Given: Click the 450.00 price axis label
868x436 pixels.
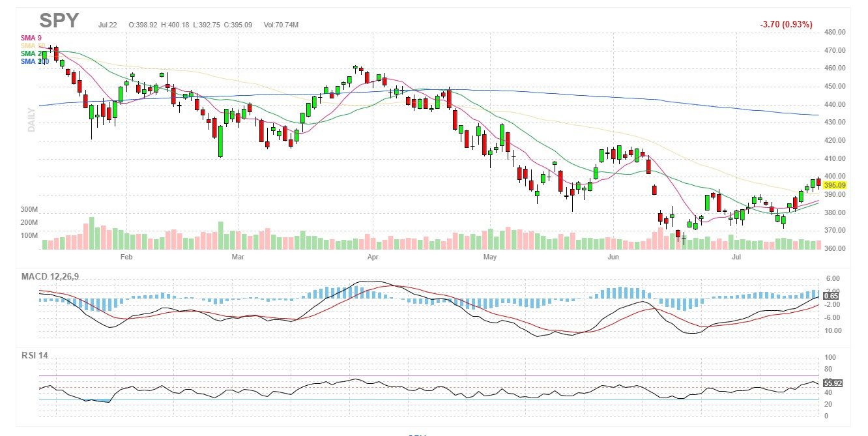Looking at the screenshot, I should (x=835, y=86).
